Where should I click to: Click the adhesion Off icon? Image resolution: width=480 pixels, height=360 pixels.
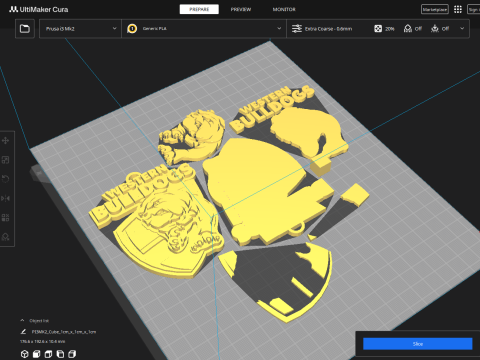pyautogui.click(x=435, y=29)
